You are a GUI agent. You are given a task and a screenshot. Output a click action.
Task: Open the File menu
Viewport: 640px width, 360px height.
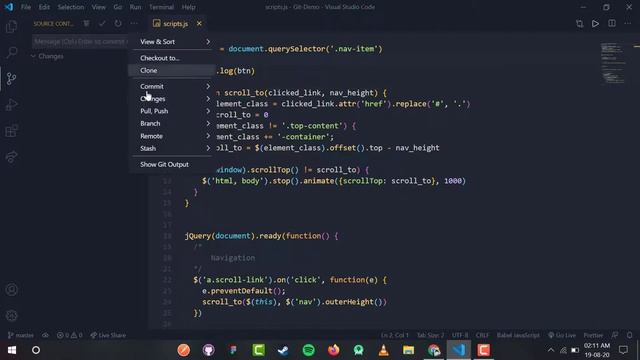(26, 7)
